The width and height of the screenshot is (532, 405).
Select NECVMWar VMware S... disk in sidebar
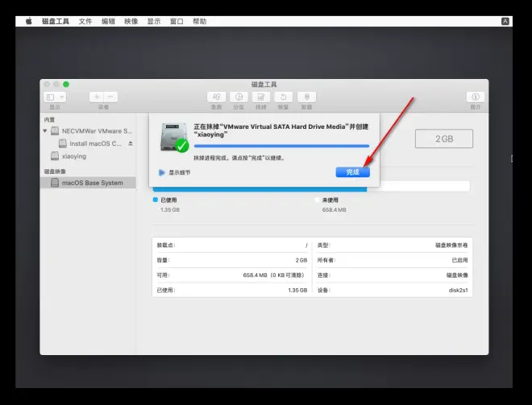(89, 130)
